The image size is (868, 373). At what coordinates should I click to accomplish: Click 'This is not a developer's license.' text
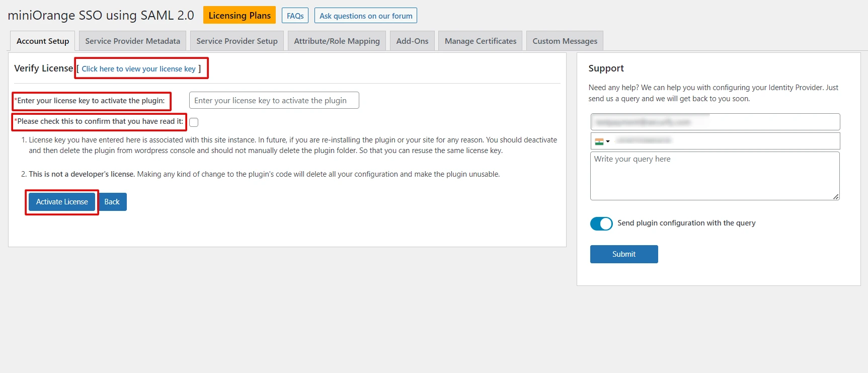[82, 174]
